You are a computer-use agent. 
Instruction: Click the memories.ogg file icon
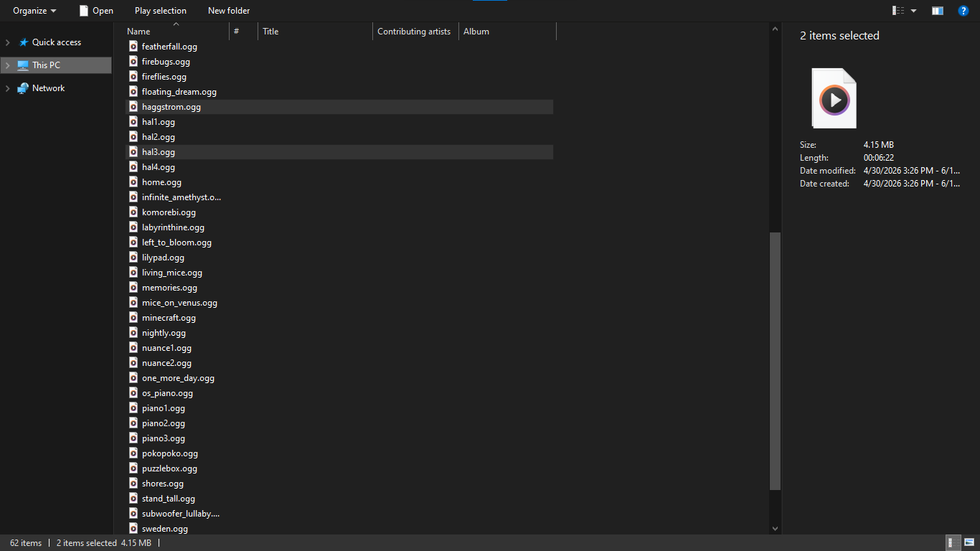[x=133, y=287]
